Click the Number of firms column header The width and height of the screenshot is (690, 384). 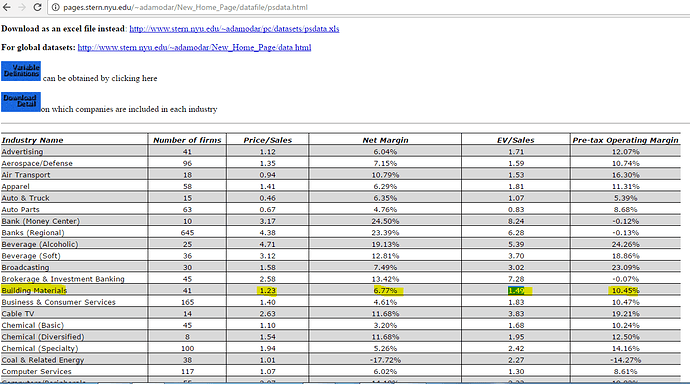pos(187,140)
